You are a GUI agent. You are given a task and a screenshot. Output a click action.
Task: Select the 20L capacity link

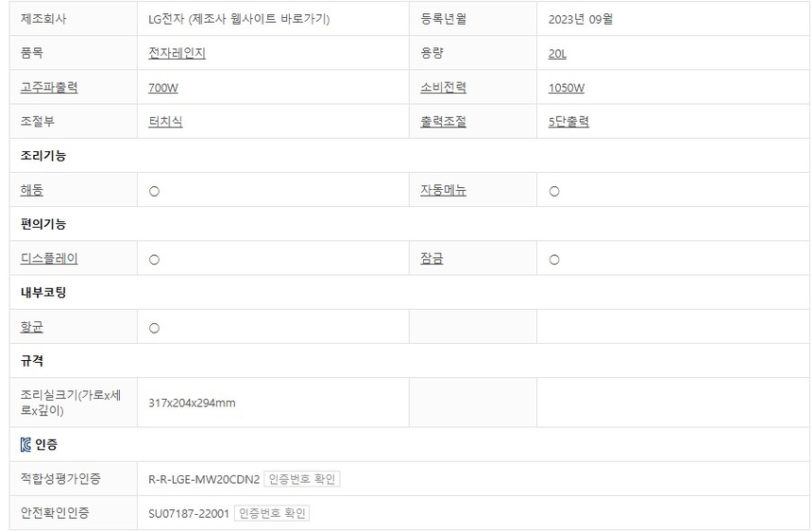point(557,54)
